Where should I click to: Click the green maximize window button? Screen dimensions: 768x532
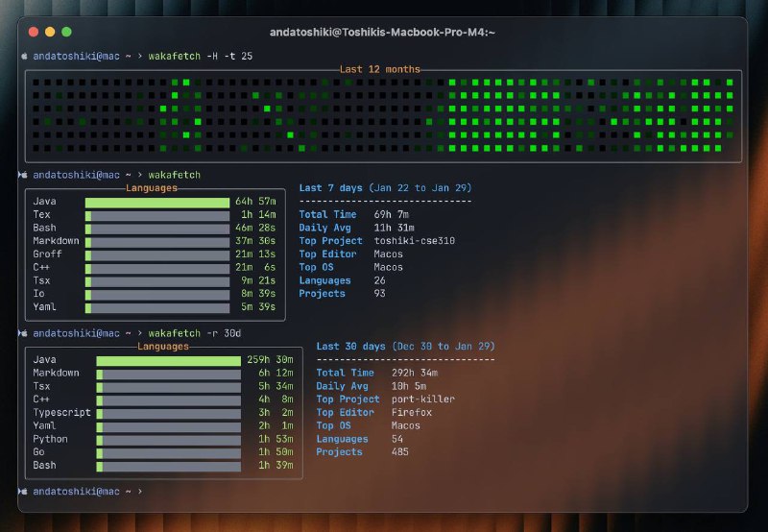tap(66, 32)
